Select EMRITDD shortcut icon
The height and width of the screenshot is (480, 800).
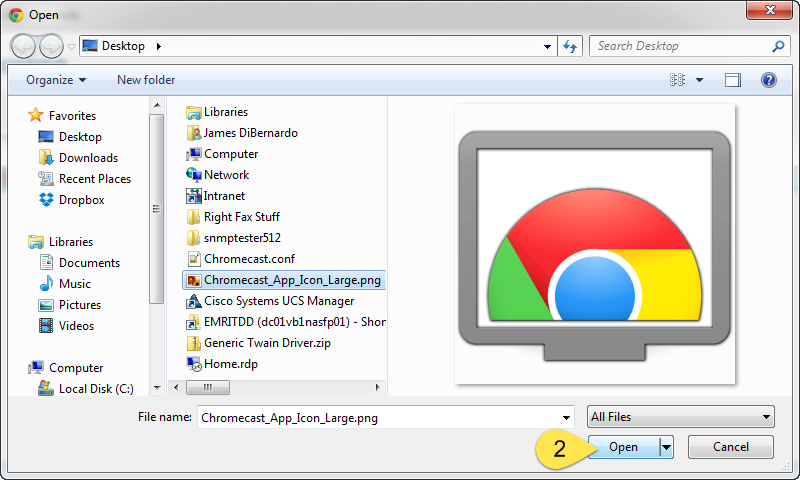coord(194,322)
